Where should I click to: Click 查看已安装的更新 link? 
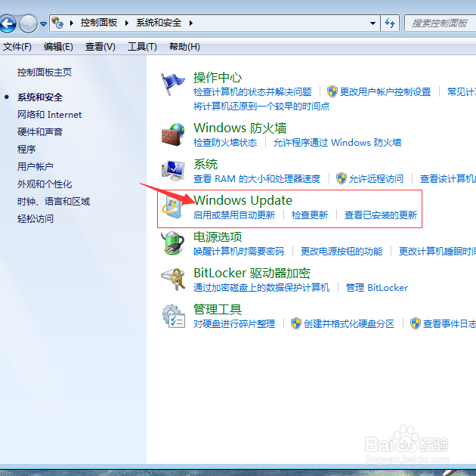coord(381,215)
